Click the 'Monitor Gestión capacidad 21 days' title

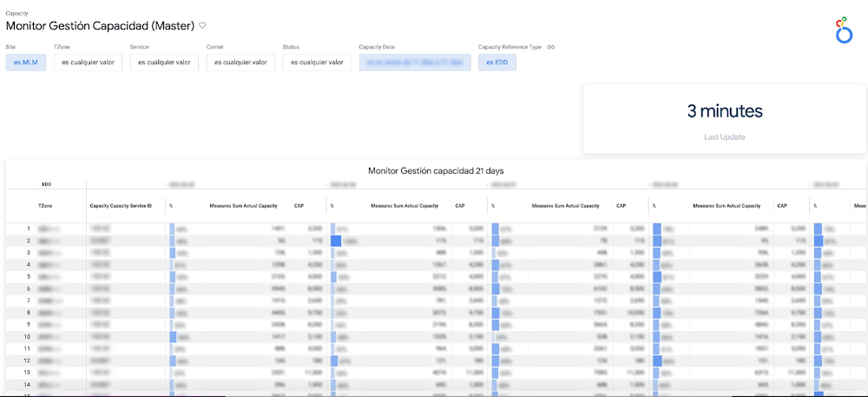pyautogui.click(x=436, y=170)
